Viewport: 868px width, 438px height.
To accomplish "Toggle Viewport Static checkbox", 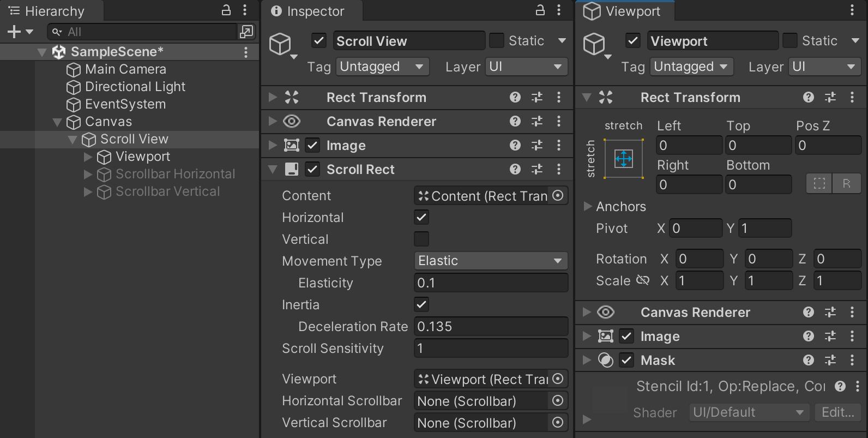I will (789, 40).
